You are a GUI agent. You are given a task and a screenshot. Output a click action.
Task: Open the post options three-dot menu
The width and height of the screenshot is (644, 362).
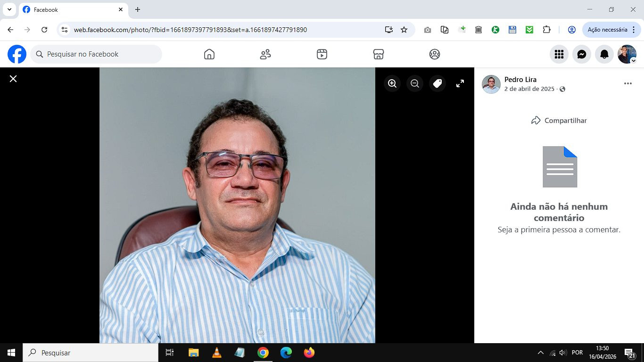tap(627, 83)
